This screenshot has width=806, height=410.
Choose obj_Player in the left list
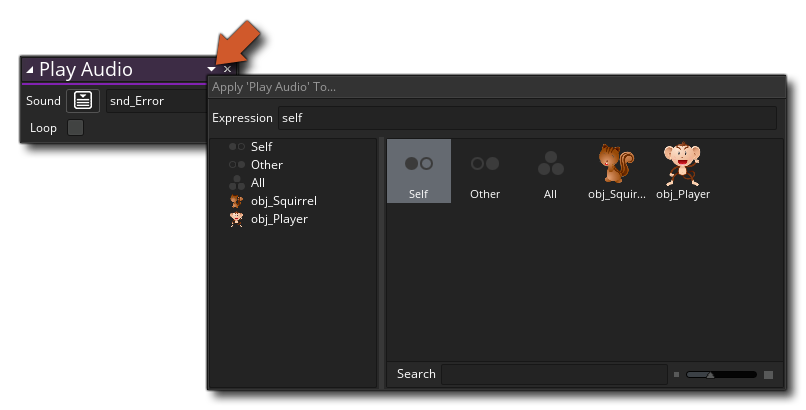(x=279, y=219)
